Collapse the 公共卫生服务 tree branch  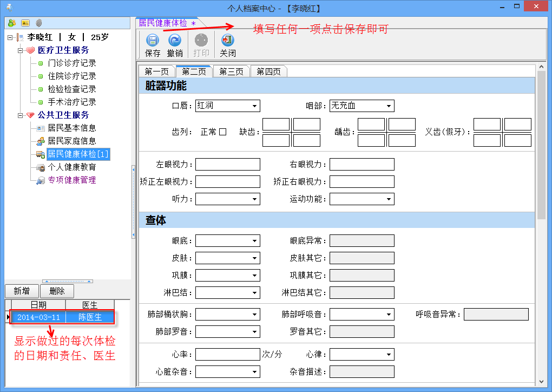click(20, 115)
